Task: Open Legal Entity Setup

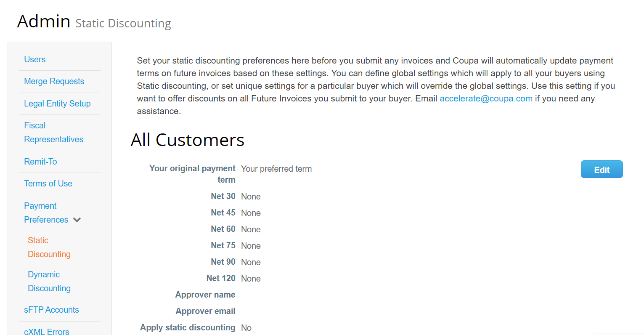Action: click(x=58, y=104)
